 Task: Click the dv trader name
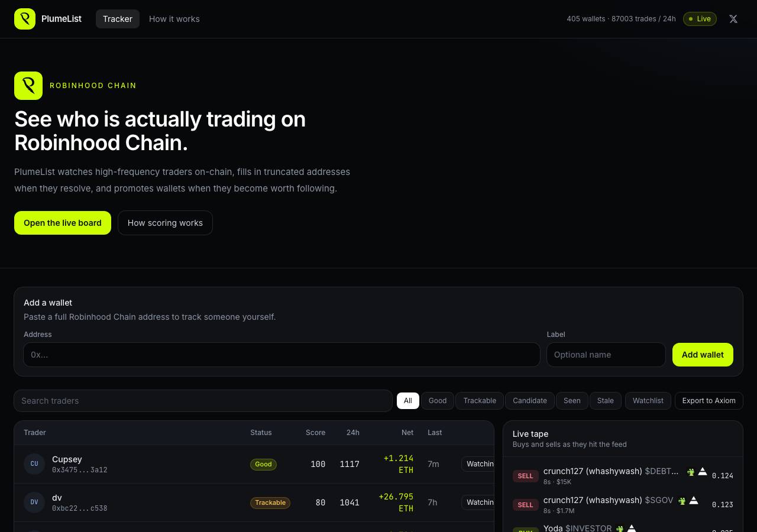coord(57,498)
